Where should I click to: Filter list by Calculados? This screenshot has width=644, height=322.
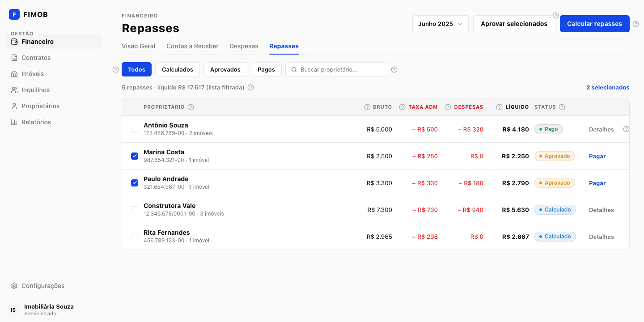(x=178, y=69)
